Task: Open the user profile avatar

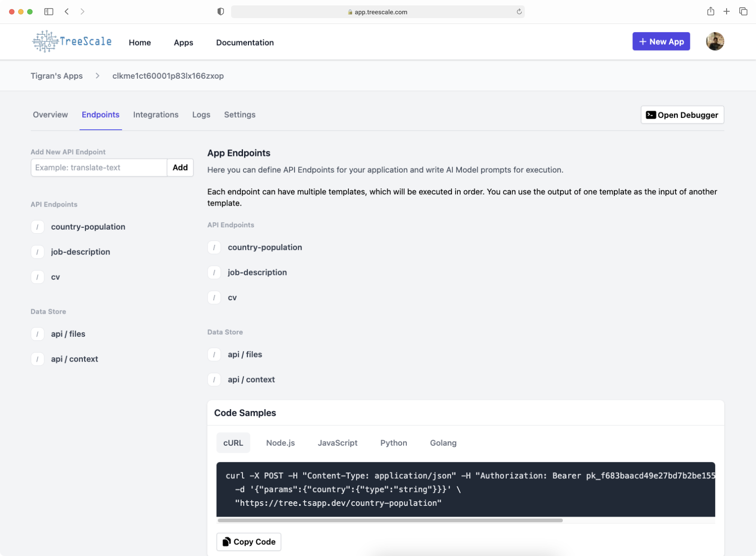Action: tap(714, 42)
